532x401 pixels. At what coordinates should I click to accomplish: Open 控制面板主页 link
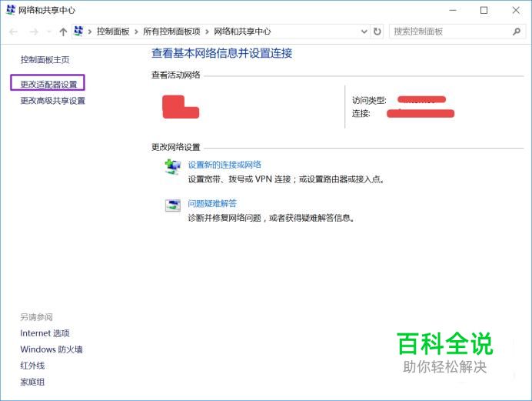45,60
